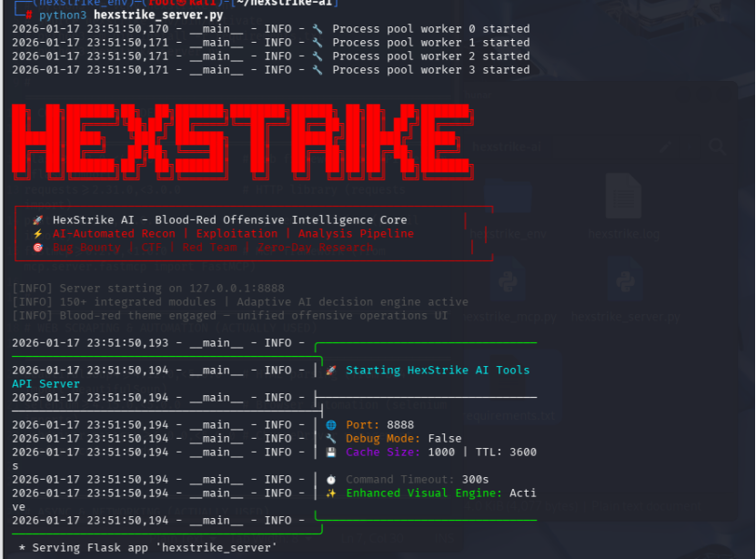Click the cyan 'API Server' text
The width and height of the screenshot is (756, 559).
[x=45, y=384]
